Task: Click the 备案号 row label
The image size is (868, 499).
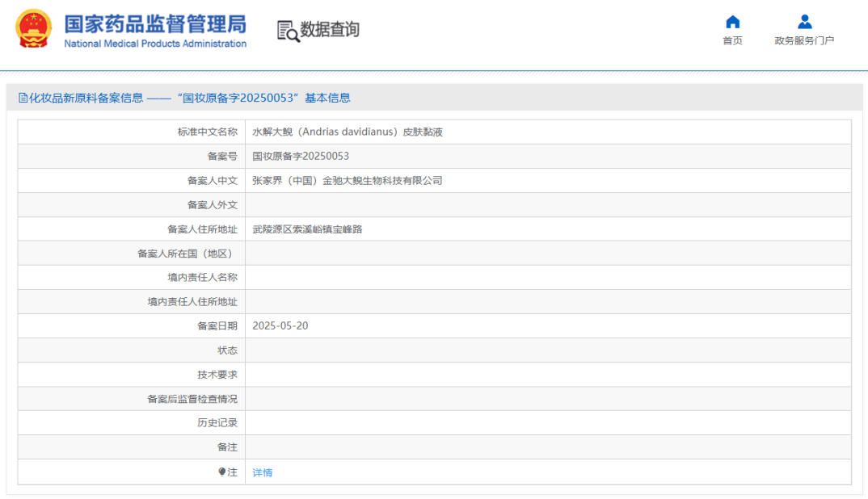Action: [222, 156]
